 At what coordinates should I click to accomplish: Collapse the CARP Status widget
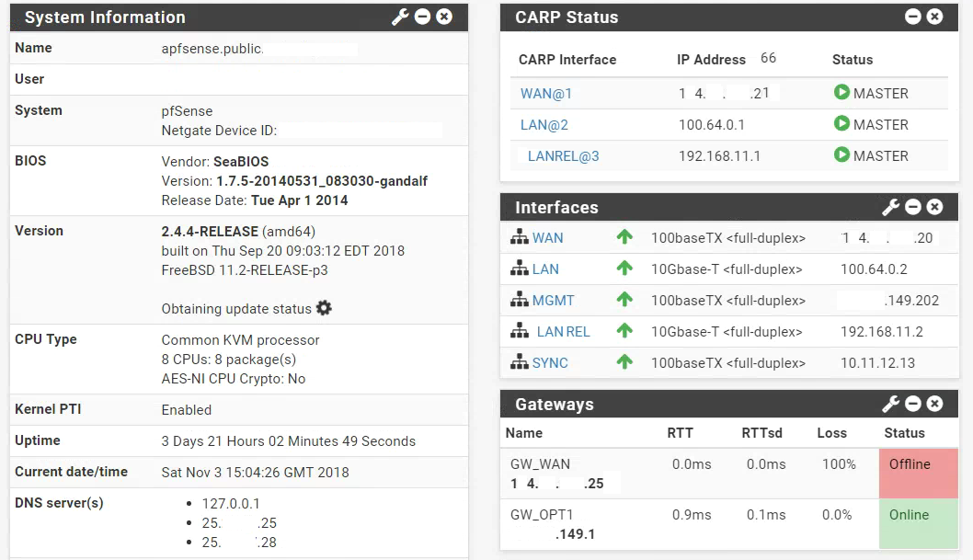point(912,17)
